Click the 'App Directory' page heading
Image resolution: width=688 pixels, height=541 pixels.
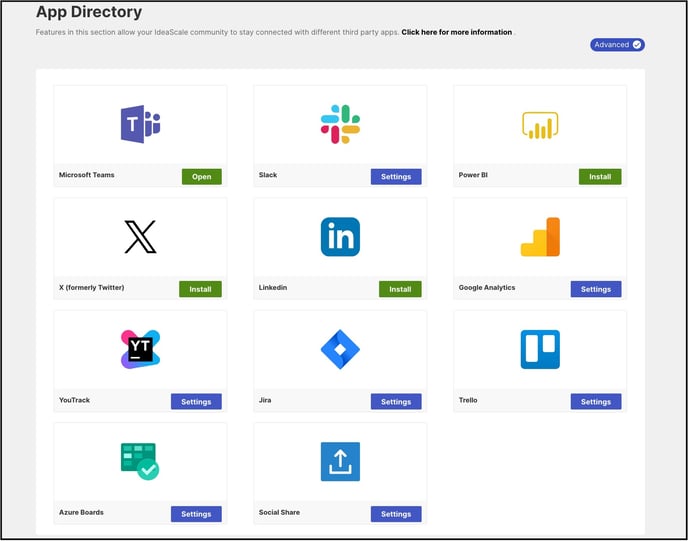pos(89,12)
